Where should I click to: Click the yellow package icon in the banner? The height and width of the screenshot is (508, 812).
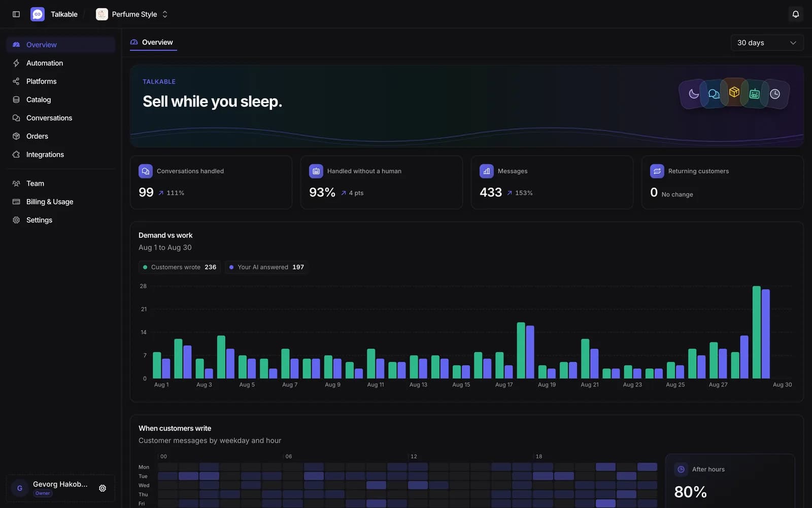pos(734,92)
